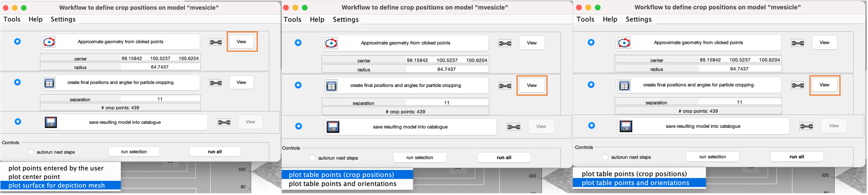The width and height of the screenshot is (868, 195).
Task: Open wrench settings for save resulting model, middle window
Action: pos(514,127)
